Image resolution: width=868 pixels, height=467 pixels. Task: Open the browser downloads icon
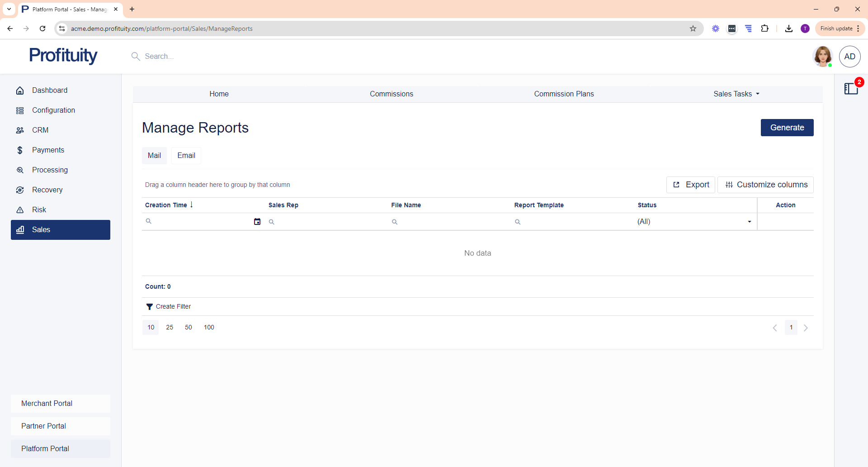[x=789, y=29]
